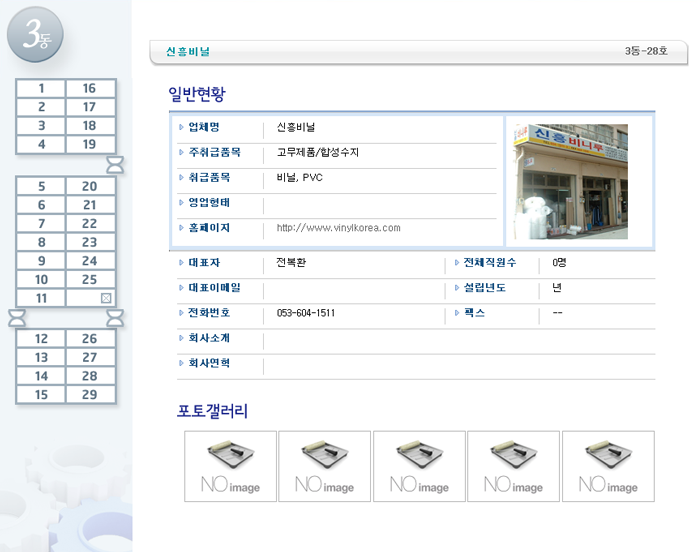Click the 설립년도 field label
Screen dimensions: 697x552
coord(485,288)
